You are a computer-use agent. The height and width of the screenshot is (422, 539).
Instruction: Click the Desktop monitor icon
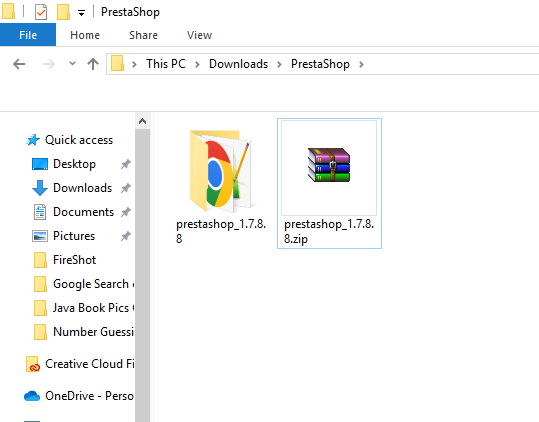tap(40, 164)
